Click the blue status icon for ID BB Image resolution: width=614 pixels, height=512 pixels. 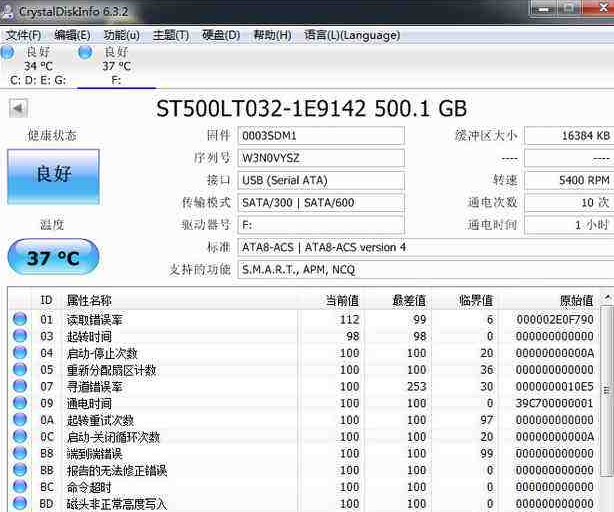20,470
